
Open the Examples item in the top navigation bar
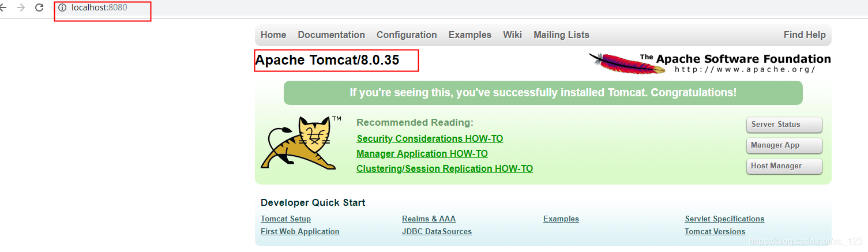coord(469,35)
